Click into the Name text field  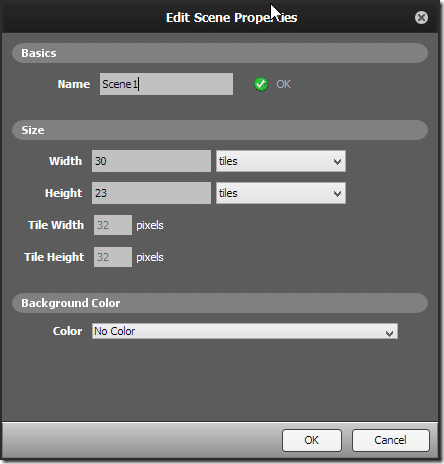tap(166, 84)
